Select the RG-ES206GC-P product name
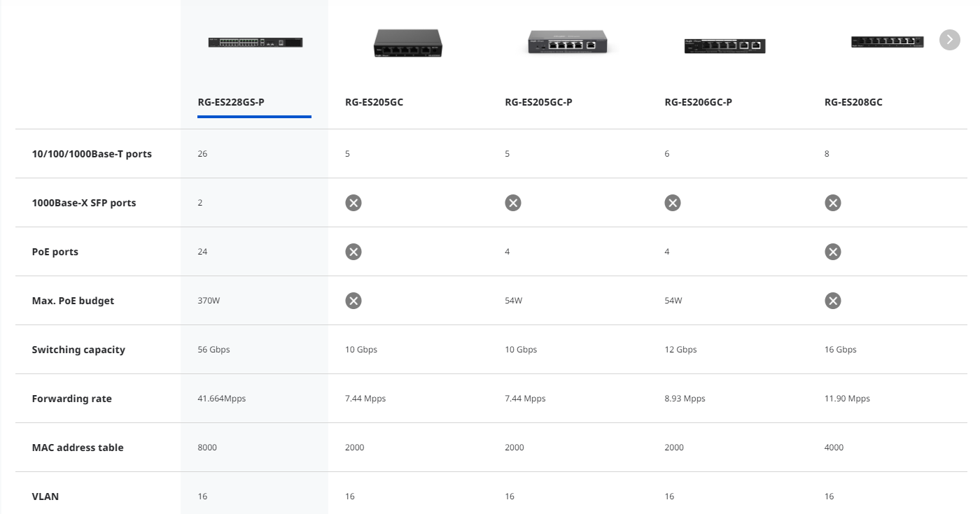Screen dimensions: 980x514 pos(698,102)
